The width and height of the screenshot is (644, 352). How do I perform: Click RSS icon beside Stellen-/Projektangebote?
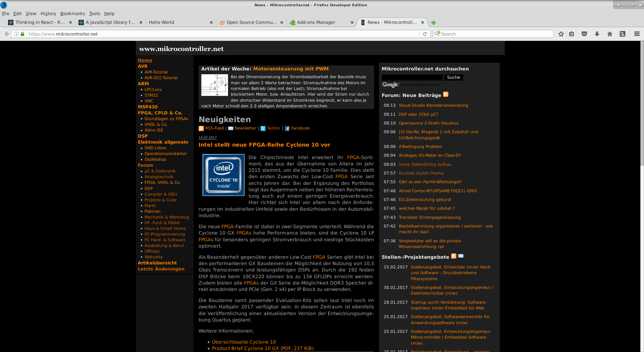tap(454, 256)
